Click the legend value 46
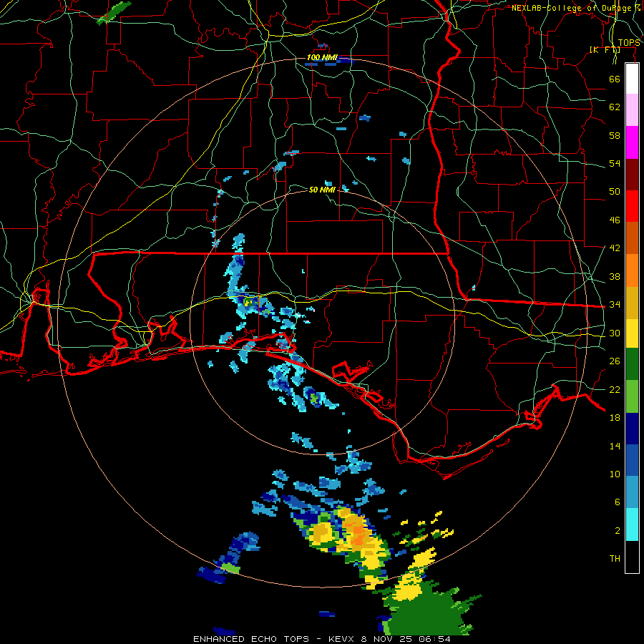The width and height of the screenshot is (644, 644). click(x=615, y=220)
